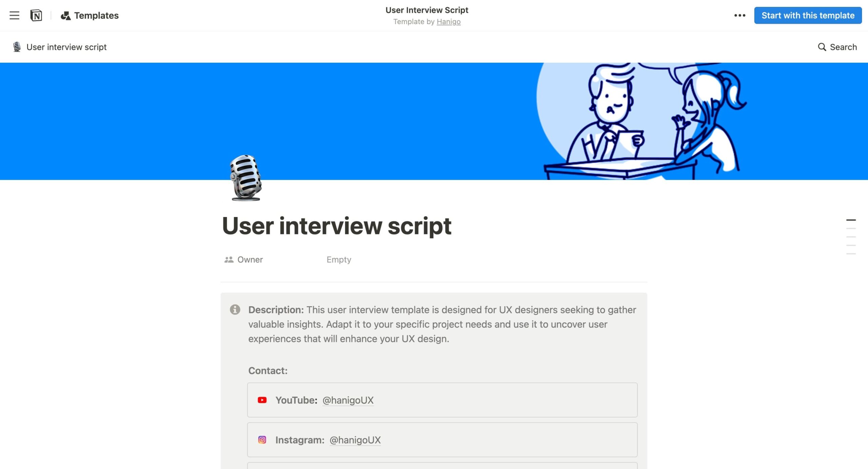This screenshot has height=469, width=868.
Task: Click the Hanigo template author link
Action: click(x=449, y=21)
